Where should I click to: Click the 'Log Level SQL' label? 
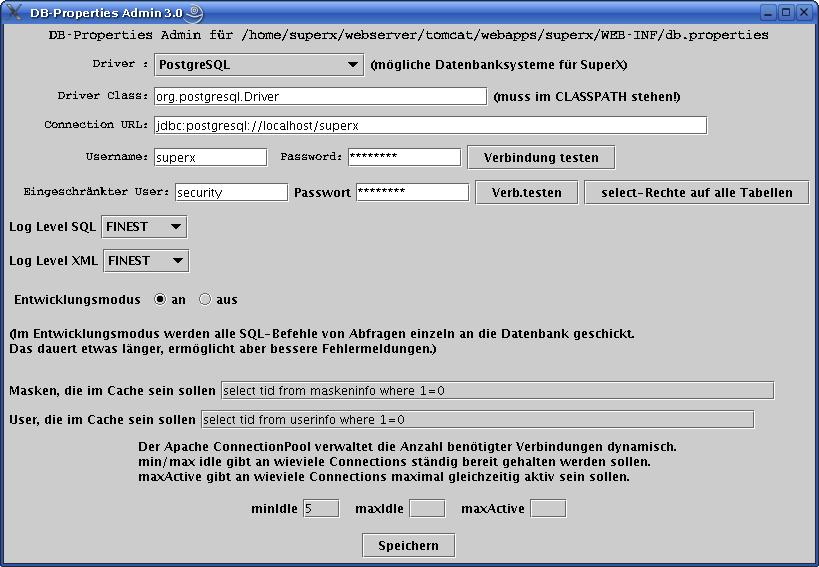[52, 227]
